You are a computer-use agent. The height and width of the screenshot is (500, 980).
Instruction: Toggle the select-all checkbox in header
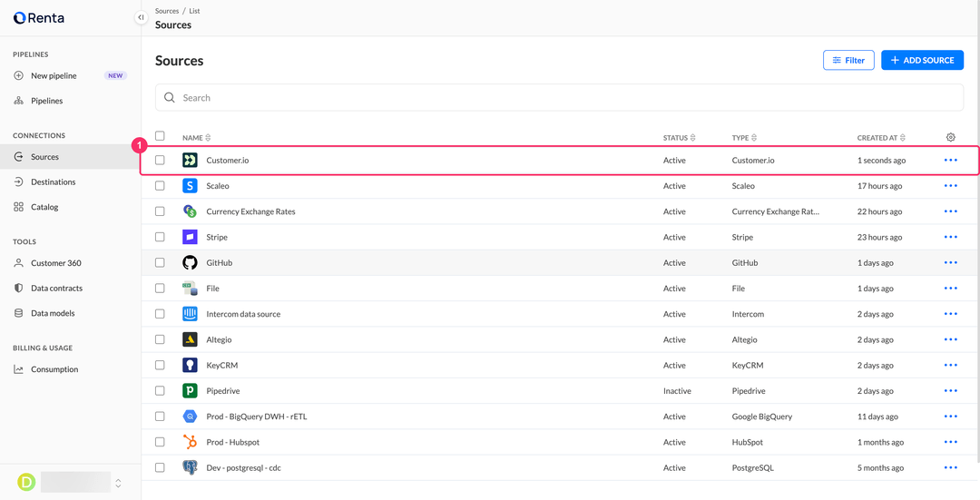click(160, 135)
